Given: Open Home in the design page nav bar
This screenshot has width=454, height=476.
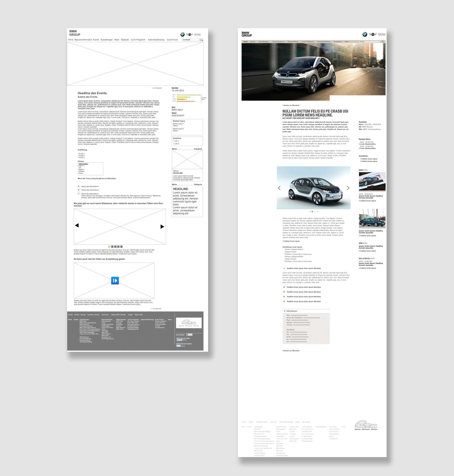Looking at the screenshot, I should click(245, 42).
